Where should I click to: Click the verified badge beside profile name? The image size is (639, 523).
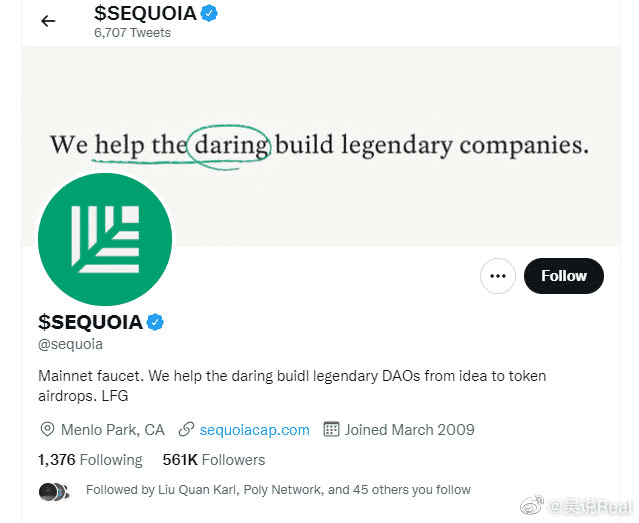156,321
